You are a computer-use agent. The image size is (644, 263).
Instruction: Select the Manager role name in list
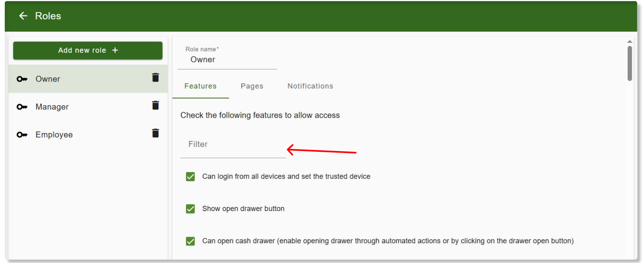point(52,107)
